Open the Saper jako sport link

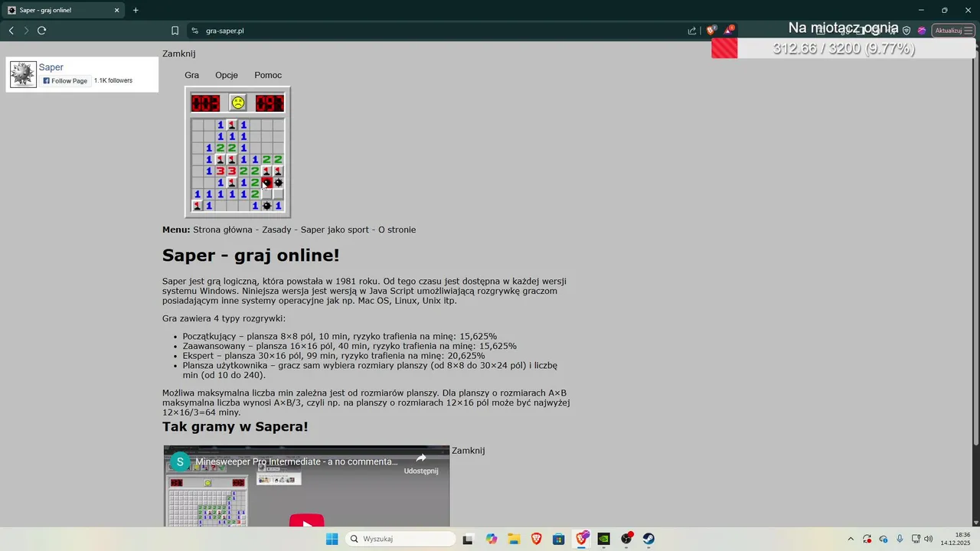pos(335,230)
